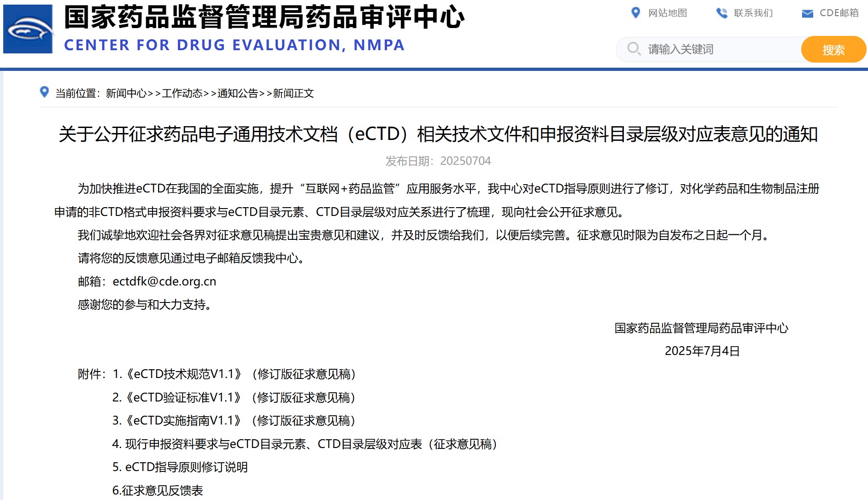
Task: Open the 网站地图 link
Action: [x=667, y=13]
